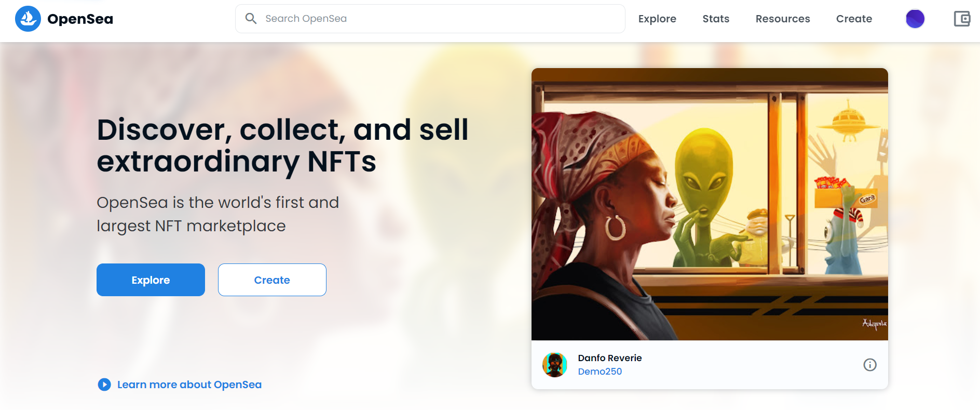Viewport: 980px width, 410px height.
Task: Show info via the circled i icon
Action: tap(870, 365)
